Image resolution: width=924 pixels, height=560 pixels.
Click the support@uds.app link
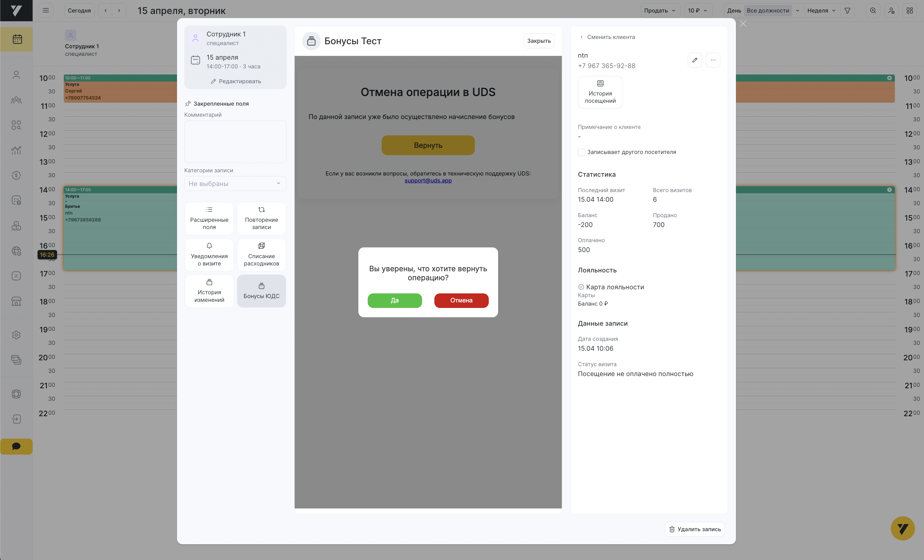(x=428, y=181)
